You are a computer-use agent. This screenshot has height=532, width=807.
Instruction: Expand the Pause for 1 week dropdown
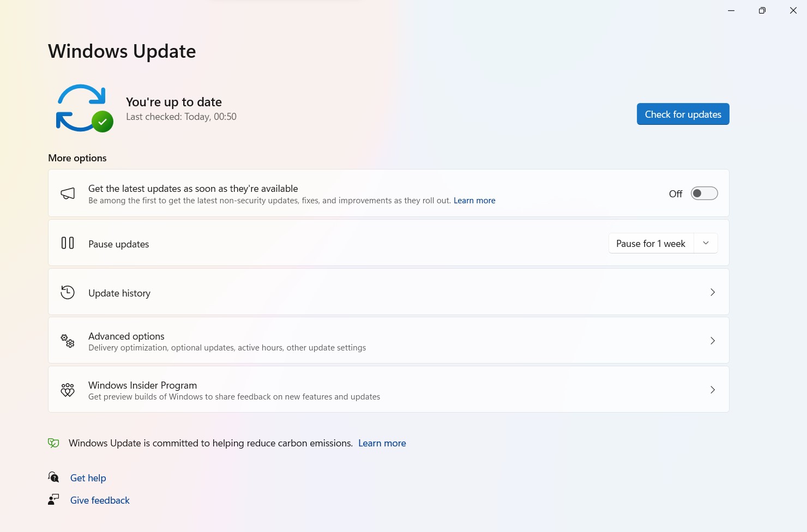pyautogui.click(x=706, y=243)
